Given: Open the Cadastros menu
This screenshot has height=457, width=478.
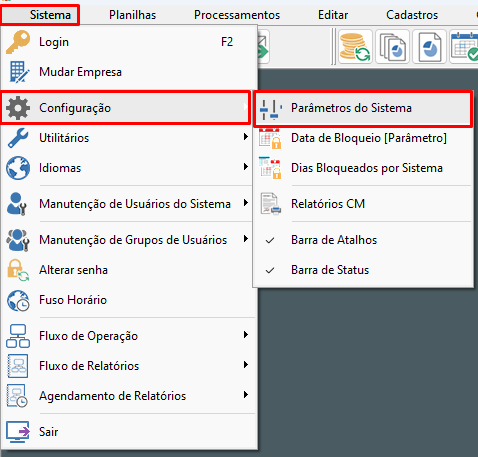Looking at the screenshot, I should [x=412, y=15].
